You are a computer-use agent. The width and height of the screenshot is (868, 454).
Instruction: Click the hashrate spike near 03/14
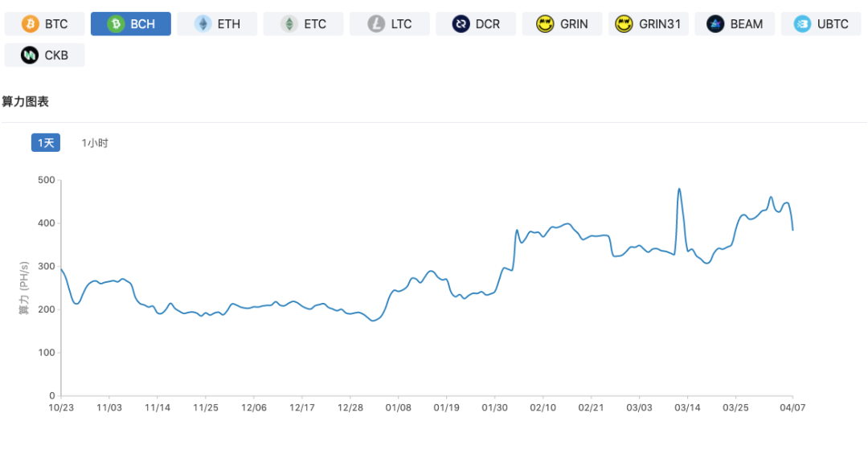(679, 190)
